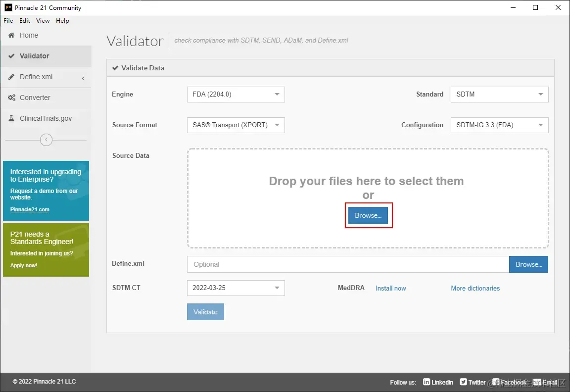This screenshot has height=392, width=570.
Task: Click the Standards Engineer promo banner
Action: 46,250
